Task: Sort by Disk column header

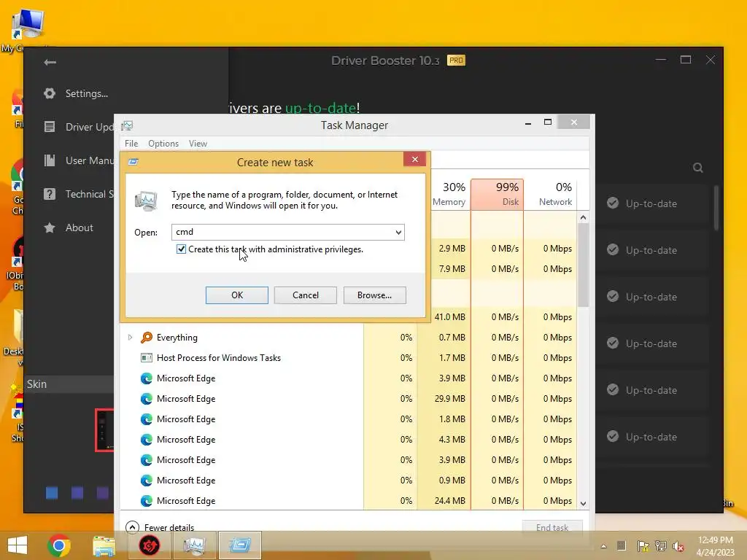Action: tap(497, 194)
